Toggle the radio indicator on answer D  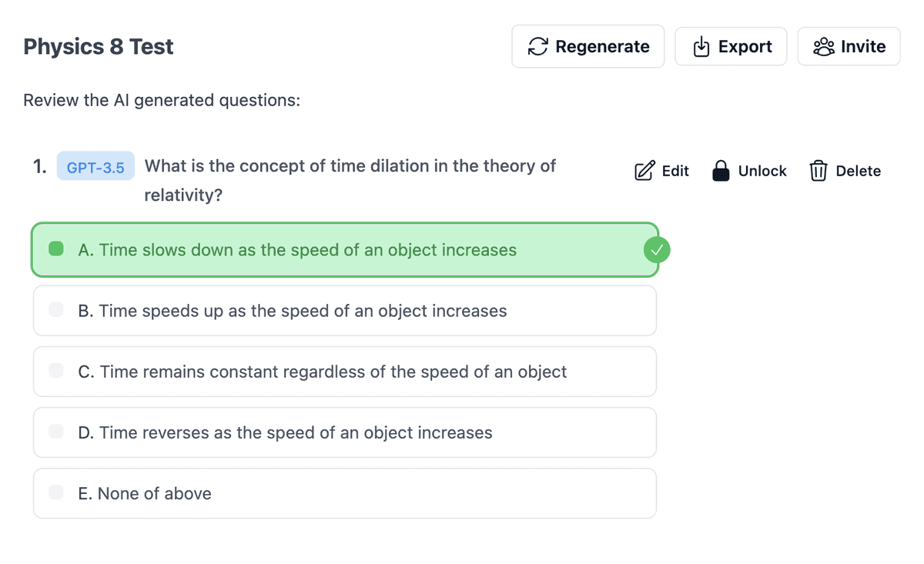[x=55, y=432]
